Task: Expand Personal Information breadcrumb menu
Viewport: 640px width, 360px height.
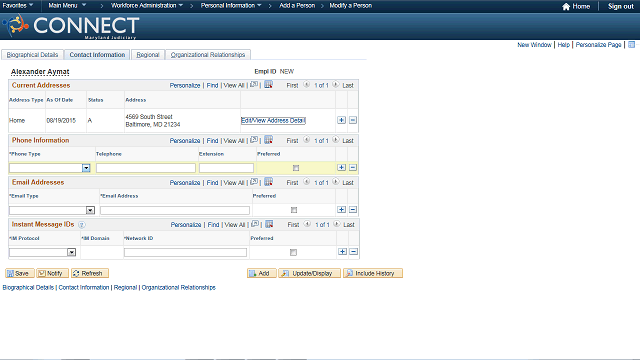Action: click(231, 6)
